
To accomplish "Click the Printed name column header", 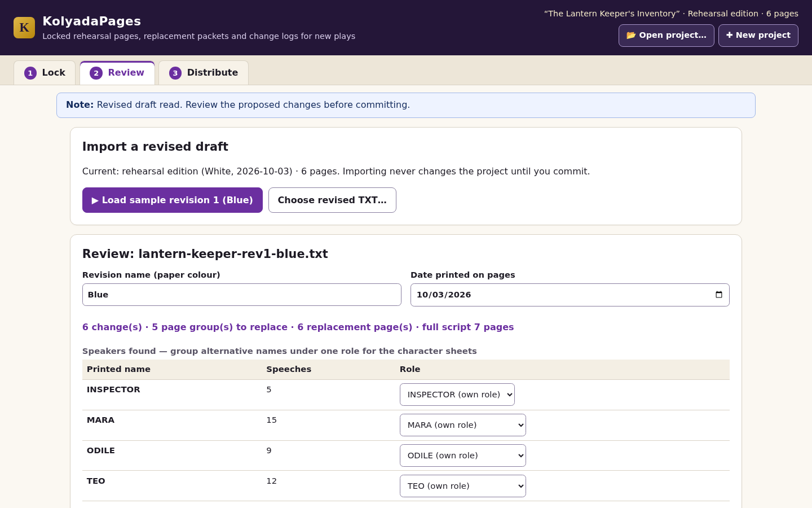I will click(118, 369).
